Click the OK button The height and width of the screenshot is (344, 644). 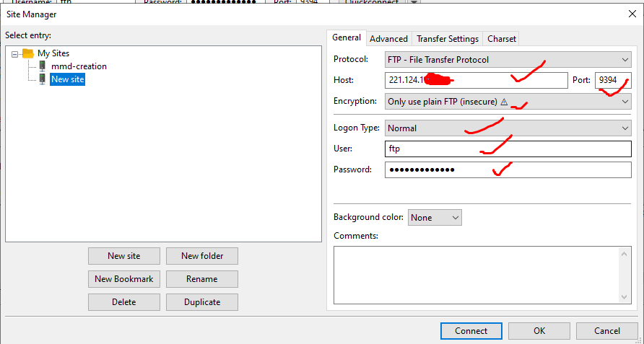click(x=539, y=331)
